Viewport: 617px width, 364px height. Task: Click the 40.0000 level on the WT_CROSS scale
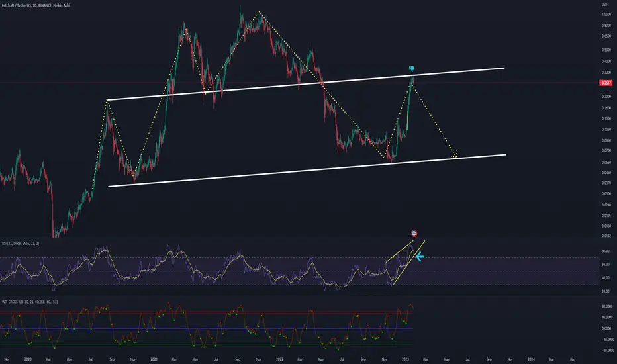607,317
